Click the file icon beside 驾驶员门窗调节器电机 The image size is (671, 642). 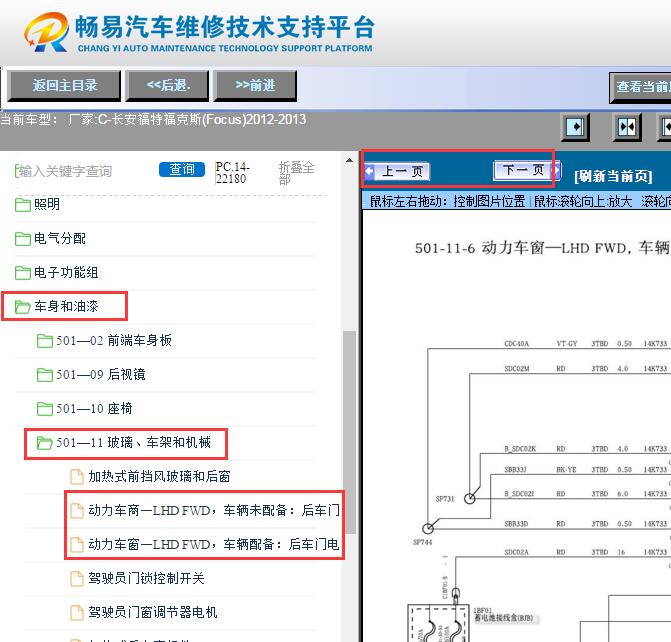click(77, 612)
